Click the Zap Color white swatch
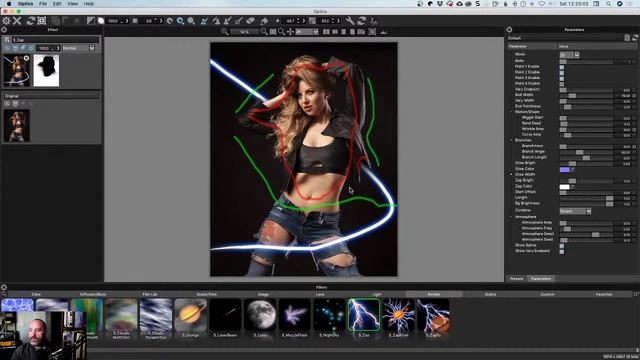This screenshot has height=360, width=640. click(x=564, y=187)
